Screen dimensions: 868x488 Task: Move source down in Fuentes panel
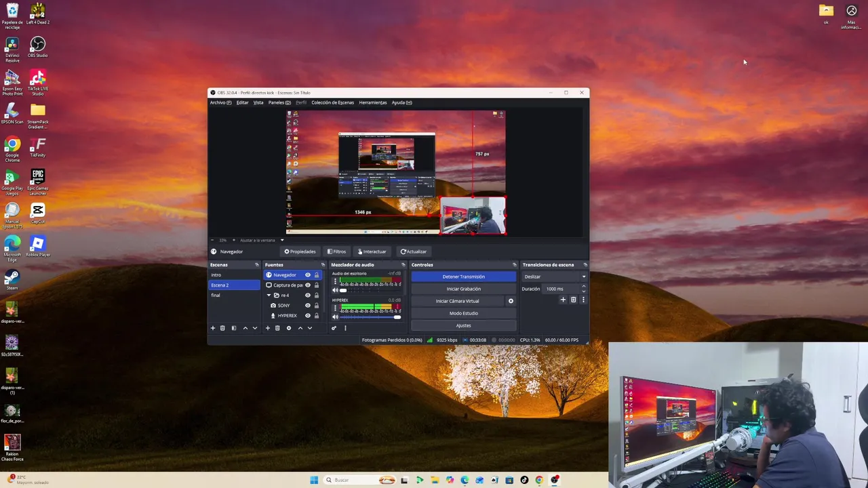point(310,328)
